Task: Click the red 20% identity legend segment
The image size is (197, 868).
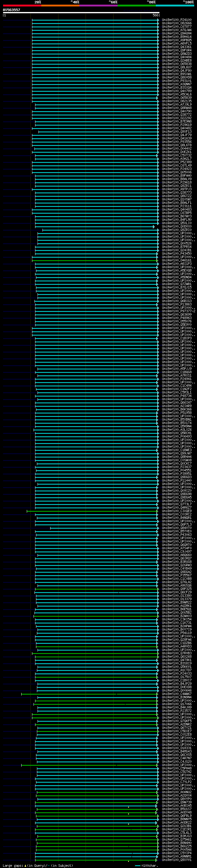Action: (22, 6)
